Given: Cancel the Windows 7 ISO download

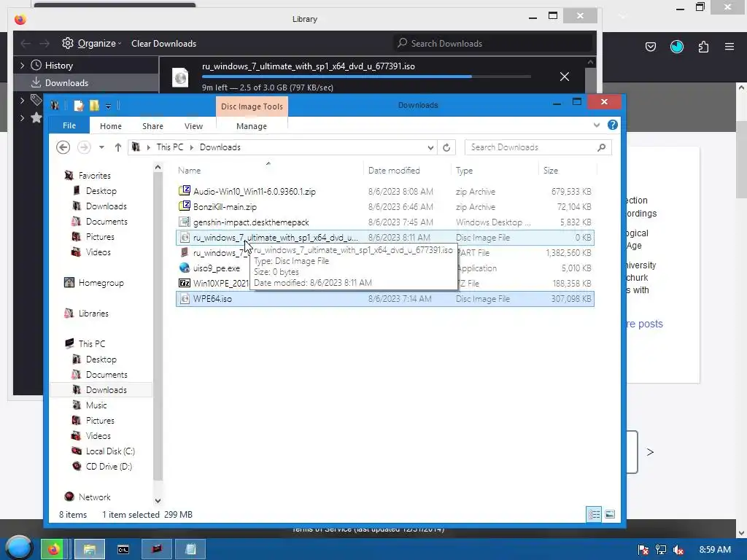Looking at the screenshot, I should (x=565, y=77).
